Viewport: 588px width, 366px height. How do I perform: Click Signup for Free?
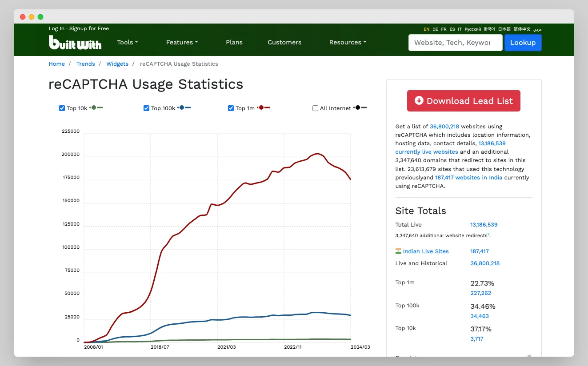(89, 28)
